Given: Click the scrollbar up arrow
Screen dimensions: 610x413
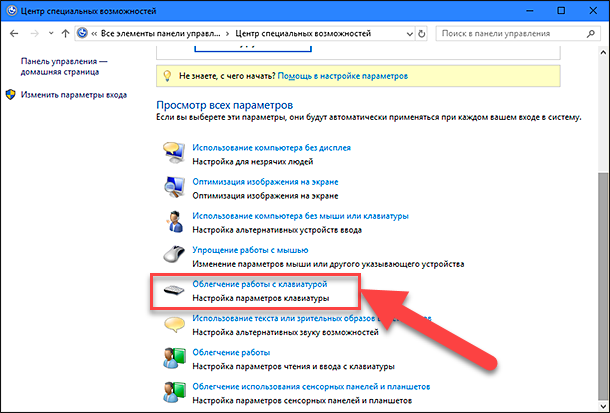Looking at the screenshot, I should [603, 52].
